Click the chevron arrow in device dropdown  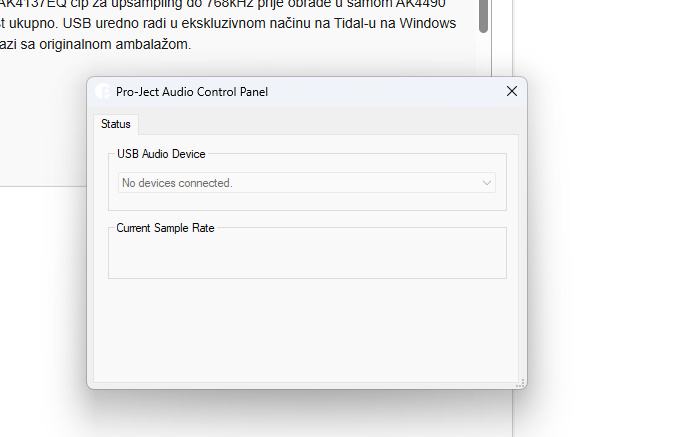(487, 183)
